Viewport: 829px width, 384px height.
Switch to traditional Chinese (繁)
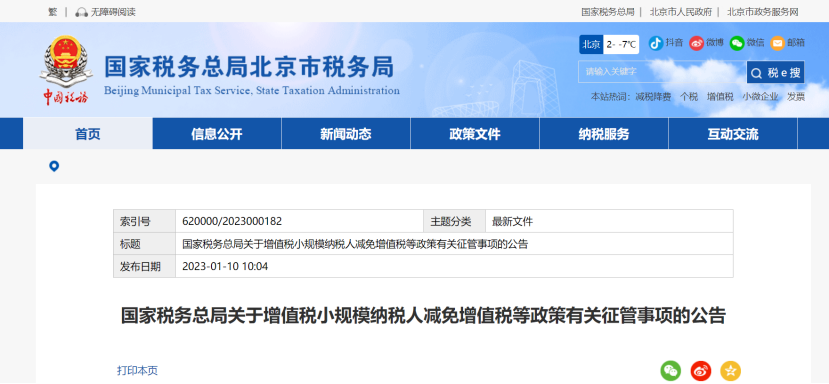[52, 12]
